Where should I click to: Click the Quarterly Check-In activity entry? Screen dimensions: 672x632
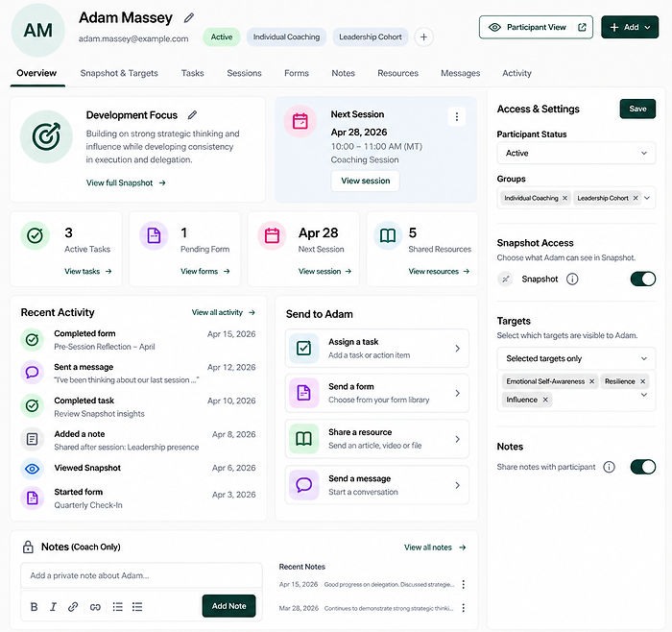138,498
